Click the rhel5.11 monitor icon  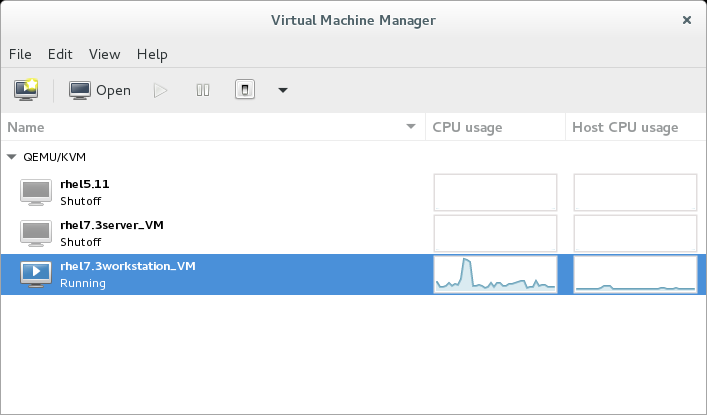pyautogui.click(x=36, y=193)
